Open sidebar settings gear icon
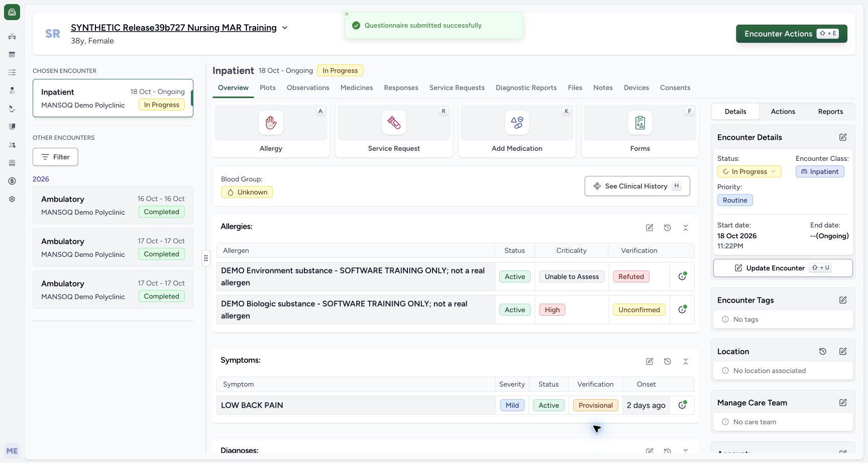Screen dimensions: 868x463 tap(12, 199)
